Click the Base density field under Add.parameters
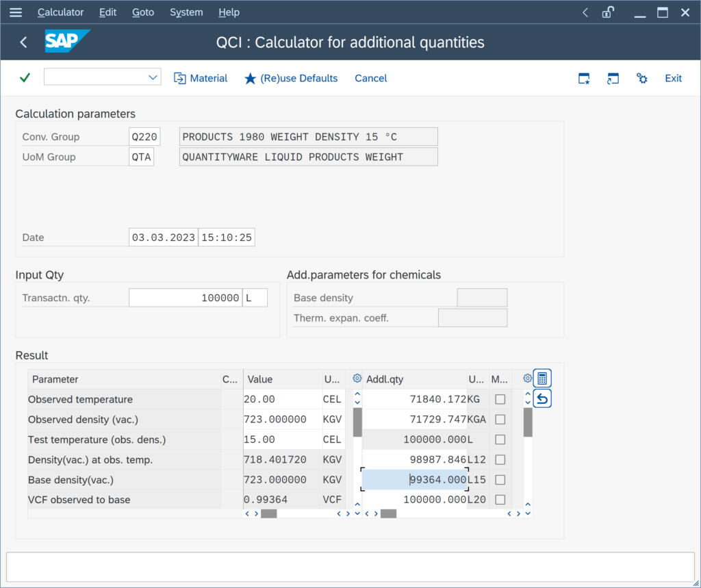Screen dimensions: 701x588 [x=482, y=298]
